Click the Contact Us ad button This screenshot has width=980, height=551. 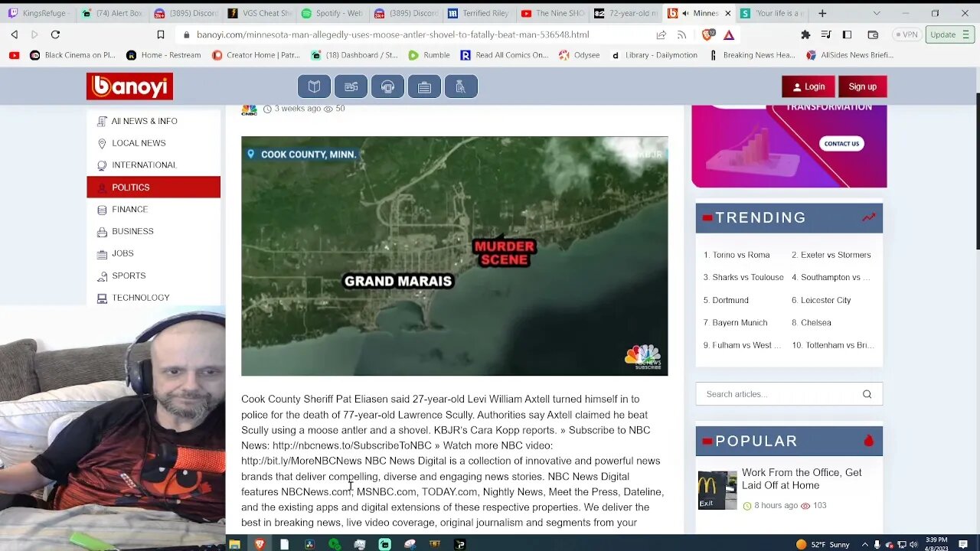pyautogui.click(x=841, y=144)
